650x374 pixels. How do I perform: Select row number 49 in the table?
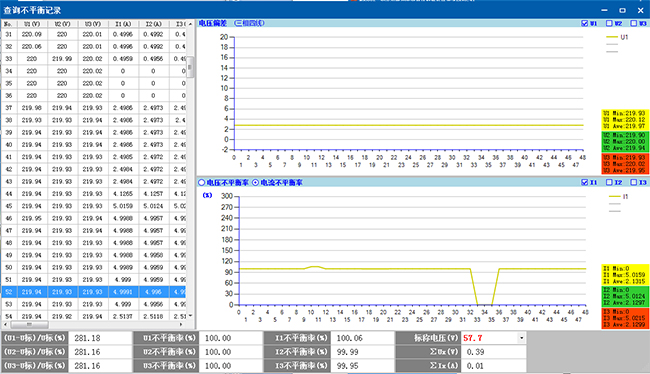pyautogui.click(x=8, y=255)
